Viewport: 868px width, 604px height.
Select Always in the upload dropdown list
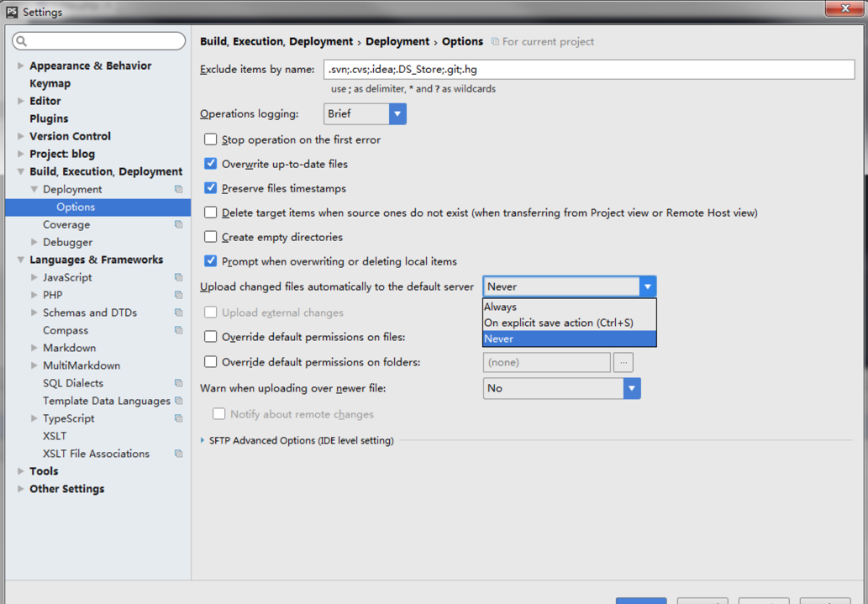pyautogui.click(x=570, y=307)
